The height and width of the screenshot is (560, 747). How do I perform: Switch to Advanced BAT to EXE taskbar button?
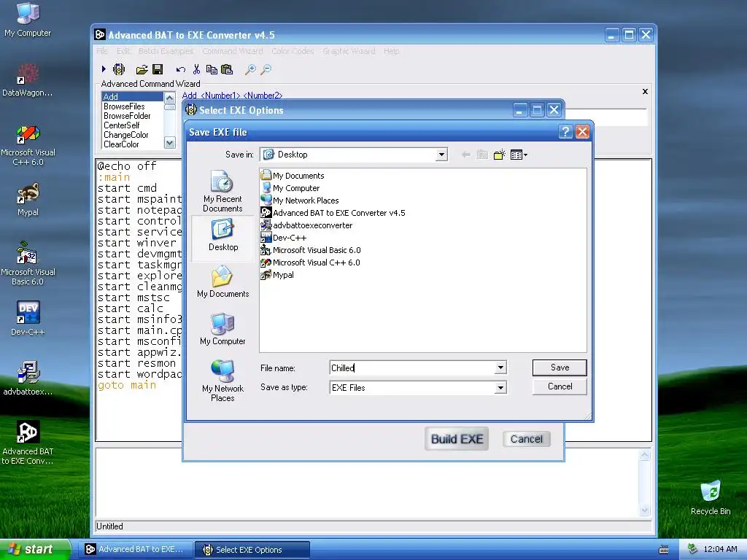(136, 550)
